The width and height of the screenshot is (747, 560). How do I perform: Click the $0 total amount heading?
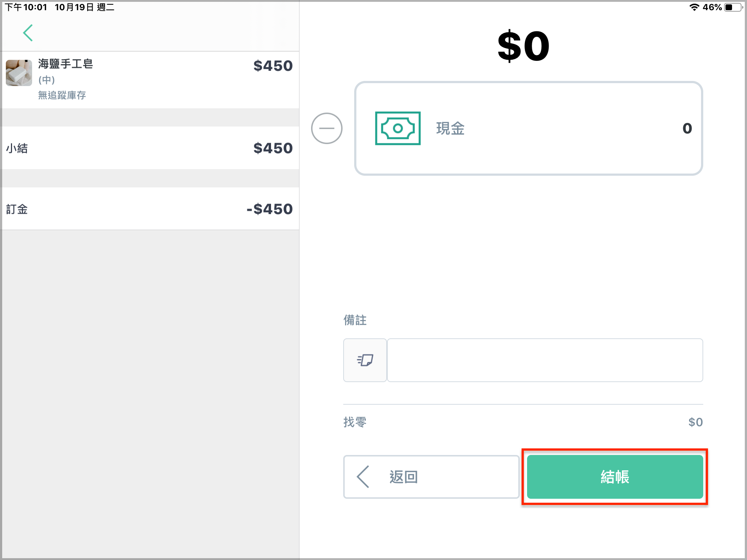coord(524,46)
